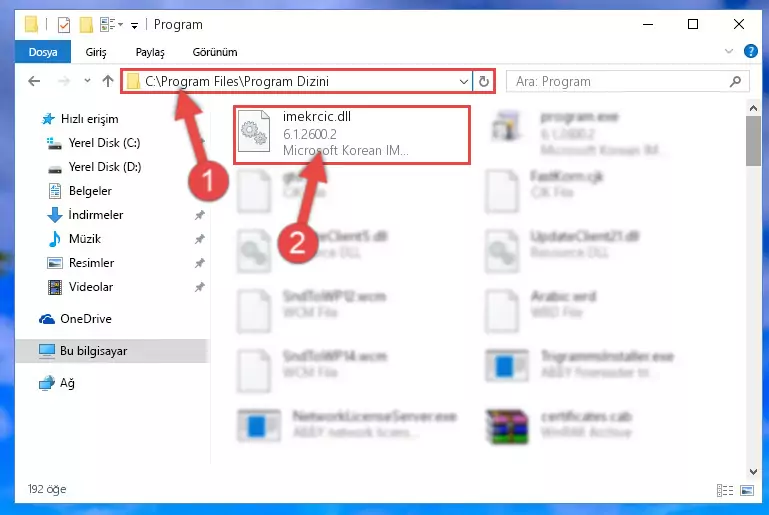
Task: Go up one folder level
Action: (108, 81)
